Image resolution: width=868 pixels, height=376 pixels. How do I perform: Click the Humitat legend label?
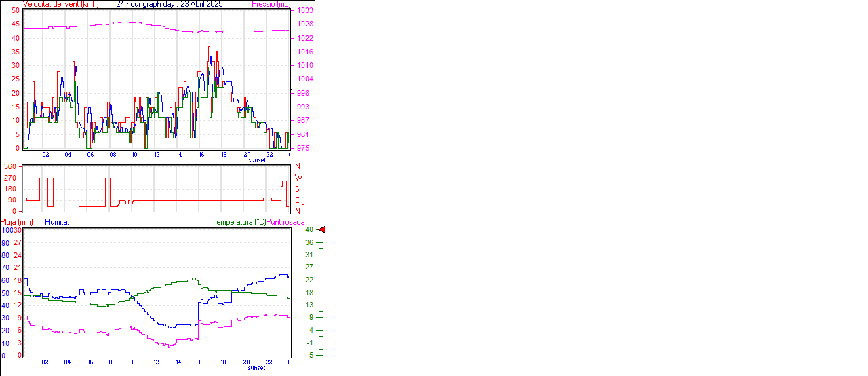point(57,222)
